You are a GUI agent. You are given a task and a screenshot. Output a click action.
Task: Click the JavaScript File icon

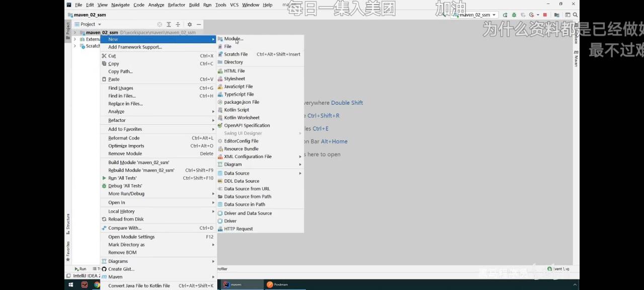pyautogui.click(x=220, y=87)
